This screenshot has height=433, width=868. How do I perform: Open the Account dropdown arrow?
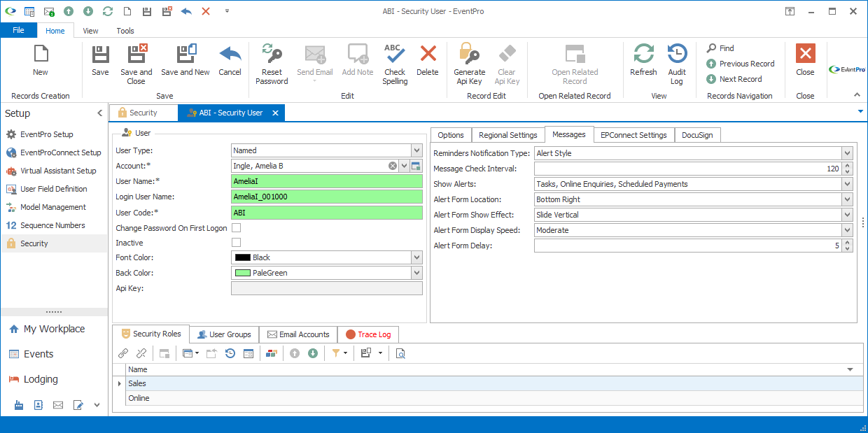pos(404,166)
